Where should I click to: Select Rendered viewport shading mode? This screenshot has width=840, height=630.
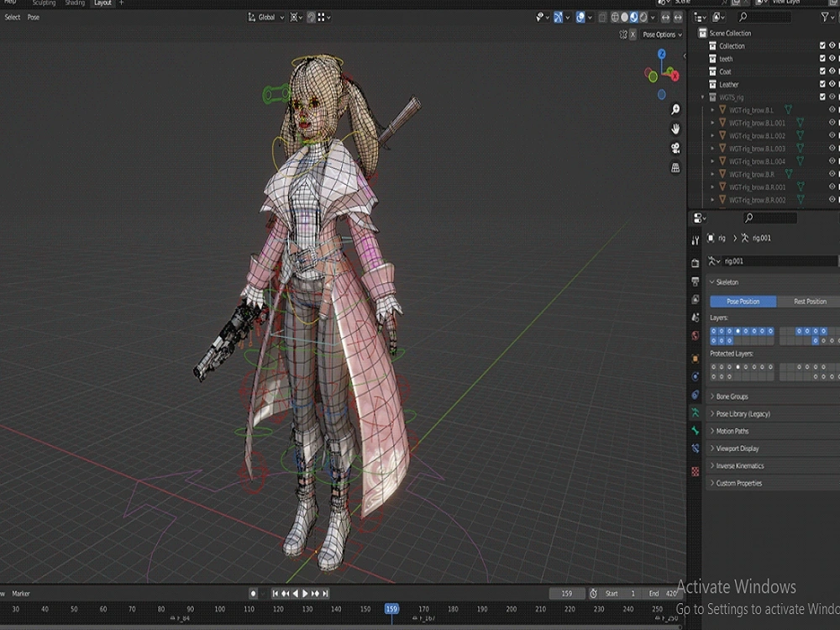(643, 17)
